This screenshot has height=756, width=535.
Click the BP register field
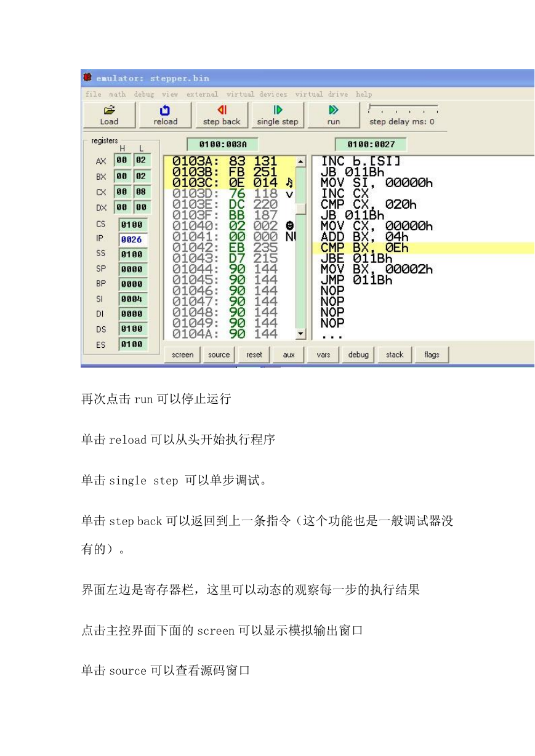pos(132,284)
